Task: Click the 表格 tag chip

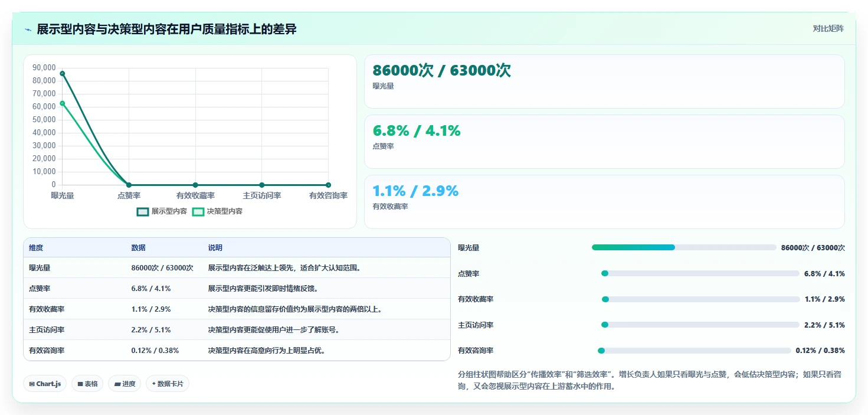Action: pos(87,384)
